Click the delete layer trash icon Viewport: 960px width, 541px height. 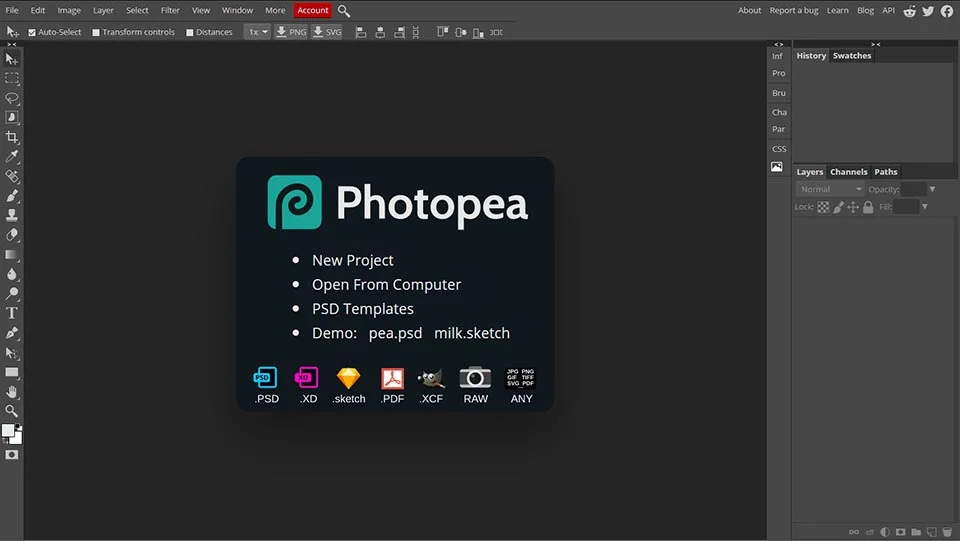pos(947,532)
